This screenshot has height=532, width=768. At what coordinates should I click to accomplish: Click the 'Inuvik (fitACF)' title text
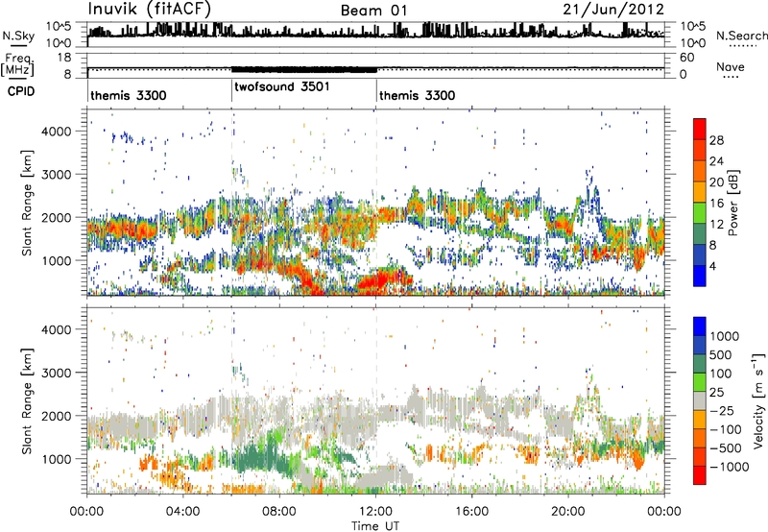pyautogui.click(x=149, y=10)
